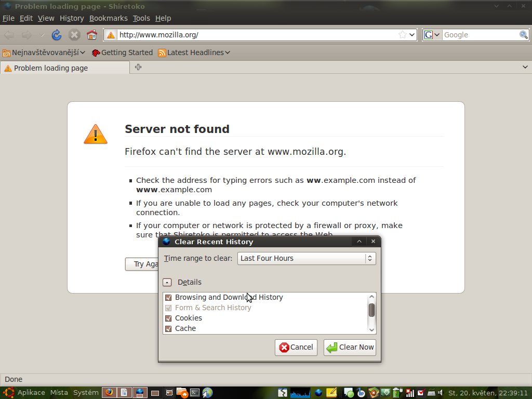
Task: Open the Aplikace panel menu
Action: (x=31, y=393)
